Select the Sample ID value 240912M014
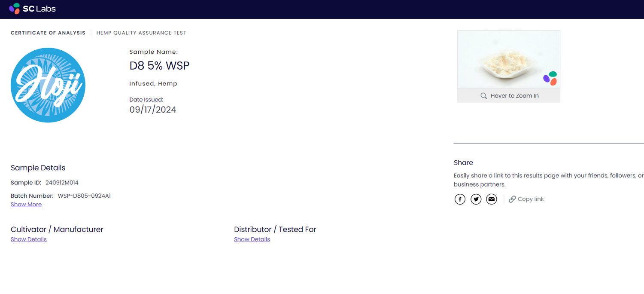The image size is (644, 294). [62, 183]
